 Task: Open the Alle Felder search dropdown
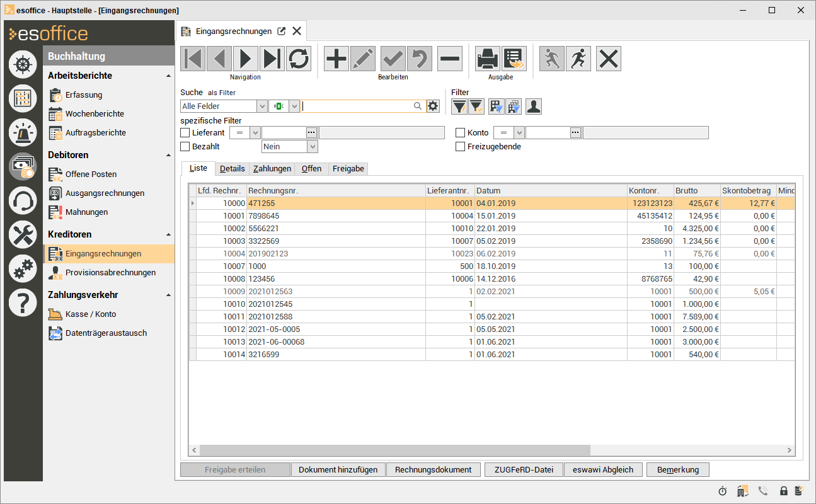click(x=261, y=106)
